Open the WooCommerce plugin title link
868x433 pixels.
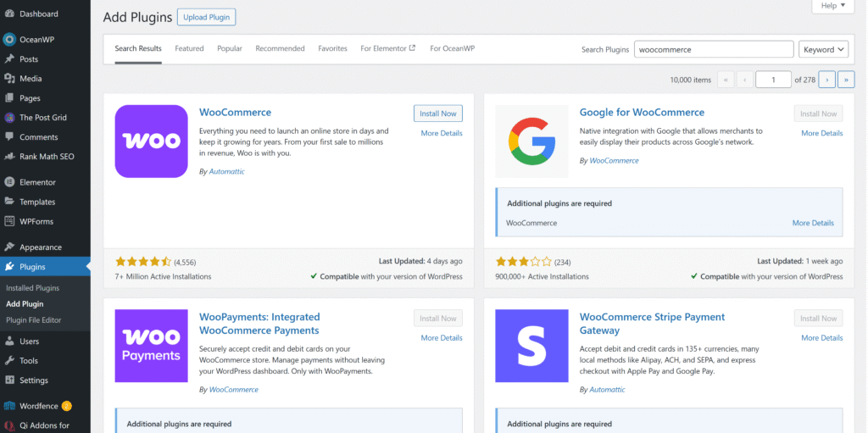click(236, 113)
